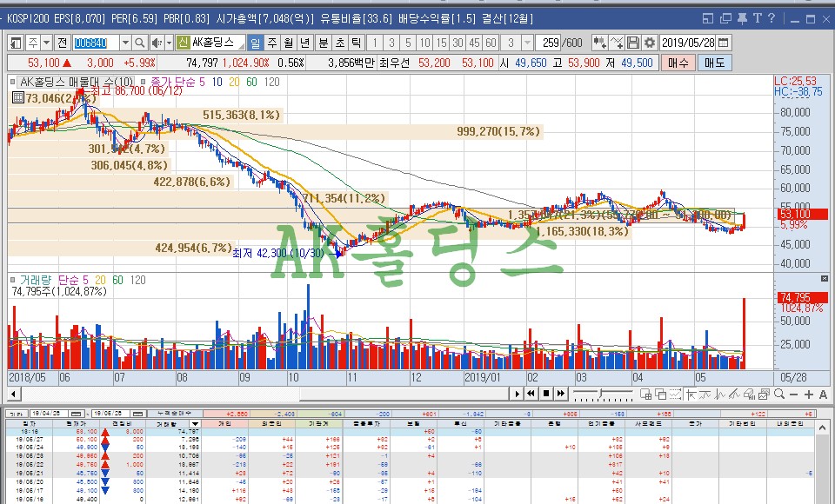
Task: Select the 주 weekly chart period
Action: [x=272, y=43]
